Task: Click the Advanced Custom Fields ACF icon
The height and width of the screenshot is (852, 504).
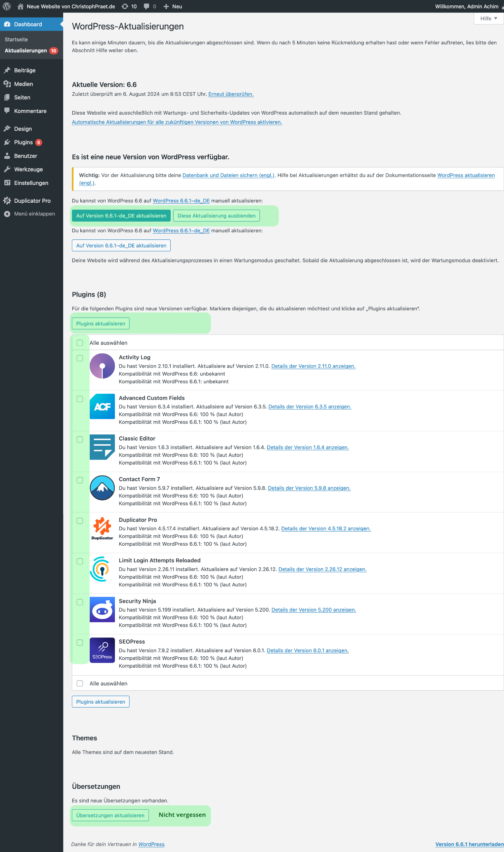Action: pos(102,406)
